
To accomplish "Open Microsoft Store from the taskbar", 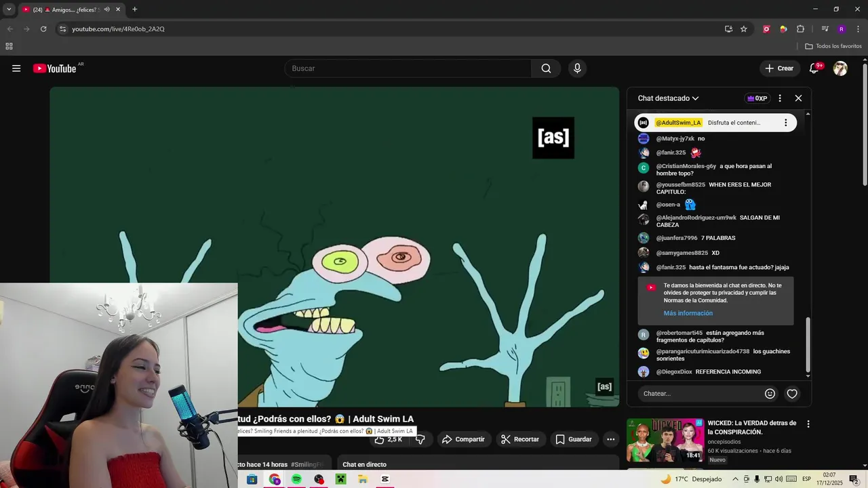I will pos(252,479).
